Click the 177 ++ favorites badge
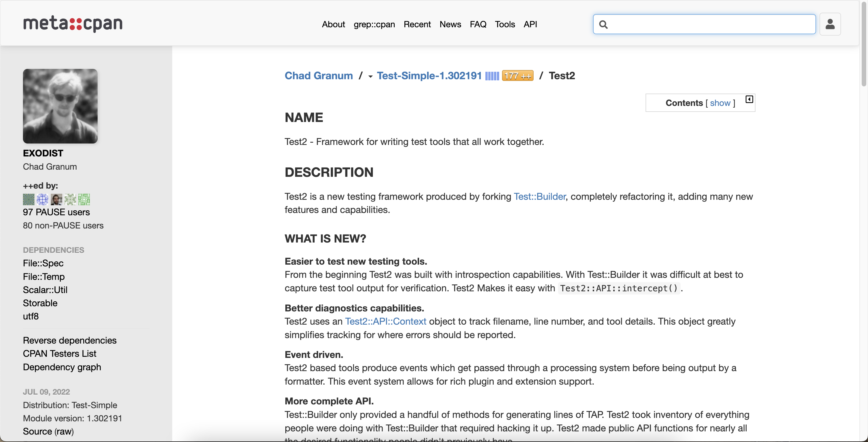Image resolution: width=868 pixels, height=442 pixels. pyautogui.click(x=518, y=76)
